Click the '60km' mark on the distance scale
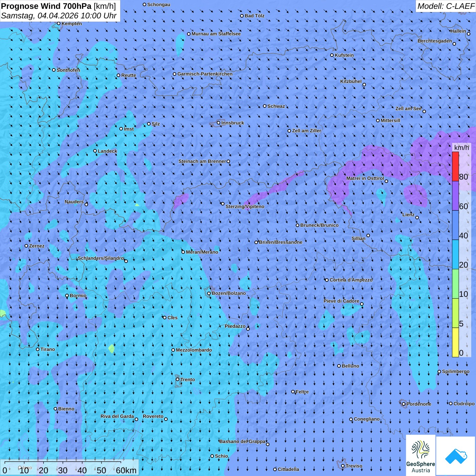The width and height of the screenshot is (476, 476). coord(126,470)
